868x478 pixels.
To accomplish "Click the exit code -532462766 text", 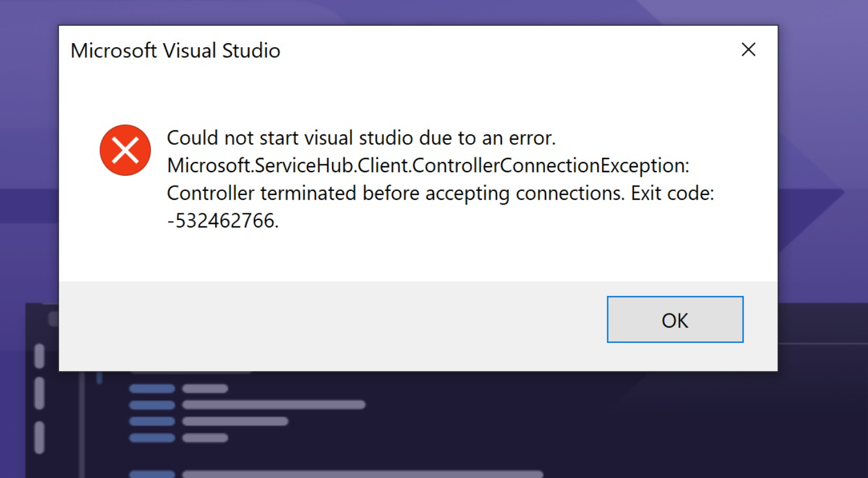I will pos(223,221).
